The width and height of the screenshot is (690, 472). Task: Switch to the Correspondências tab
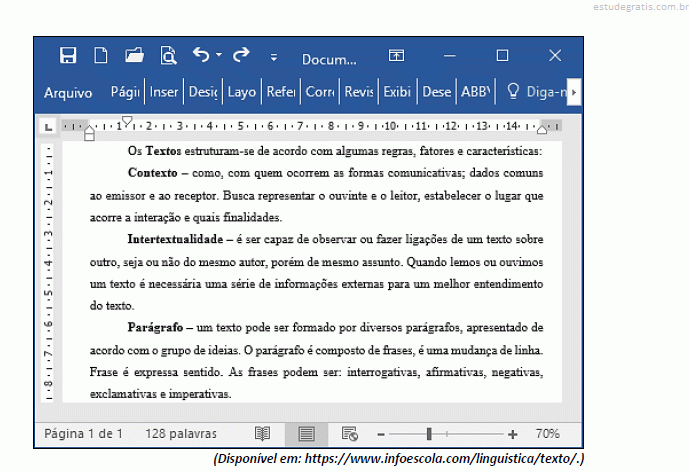pyautogui.click(x=320, y=92)
